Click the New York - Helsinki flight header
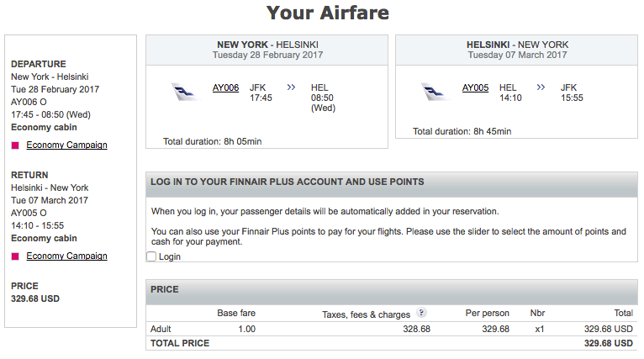Viewport: 644px width, 359px height. [267, 50]
